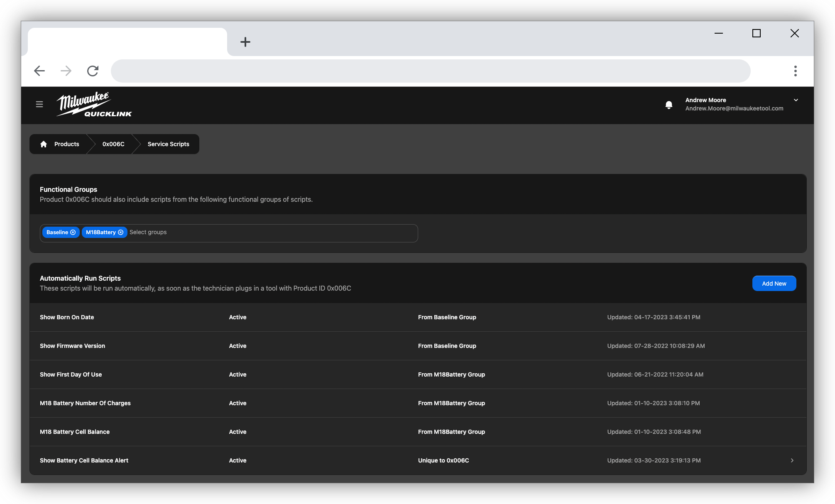
Task: Click the Updated 04-17-2023 3:45:41 PM timestamp
Action: 654,317
